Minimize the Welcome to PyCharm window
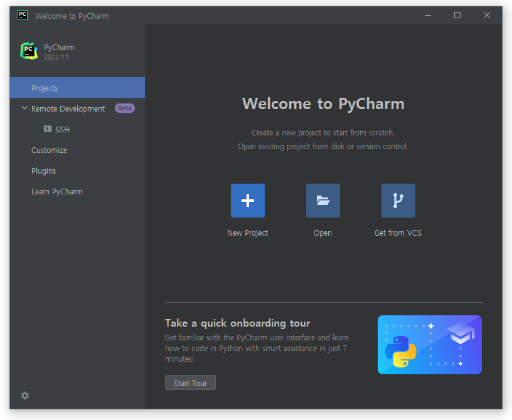This screenshot has height=420, width=512. tap(428, 15)
